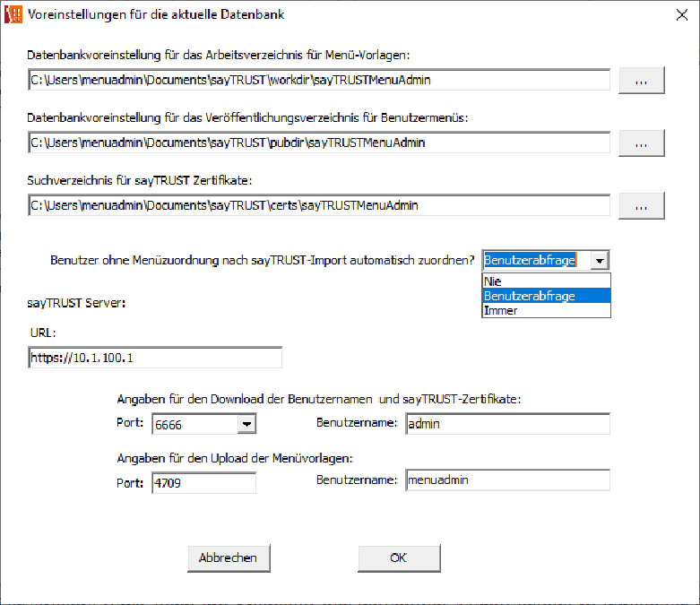Browse for the Arbeitsverzeichnis working directory
This screenshot has height=605, width=700.
click(641, 81)
